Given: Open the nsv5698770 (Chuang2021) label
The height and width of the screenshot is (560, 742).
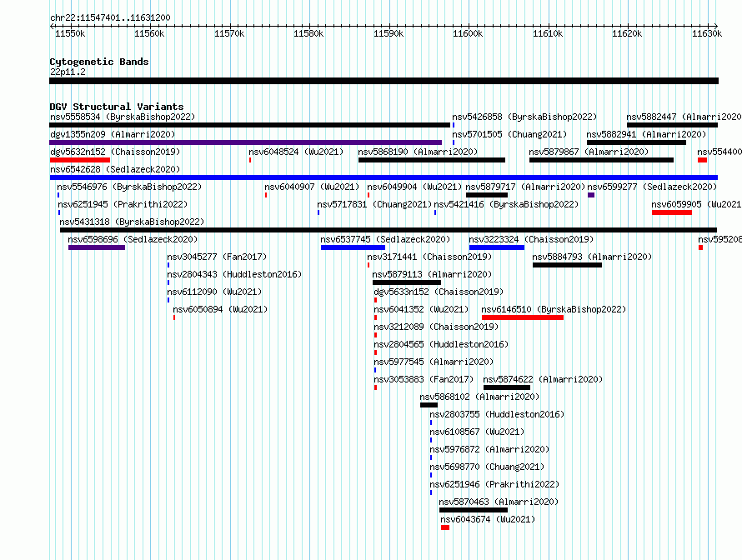Looking at the screenshot, I should pos(487,467).
